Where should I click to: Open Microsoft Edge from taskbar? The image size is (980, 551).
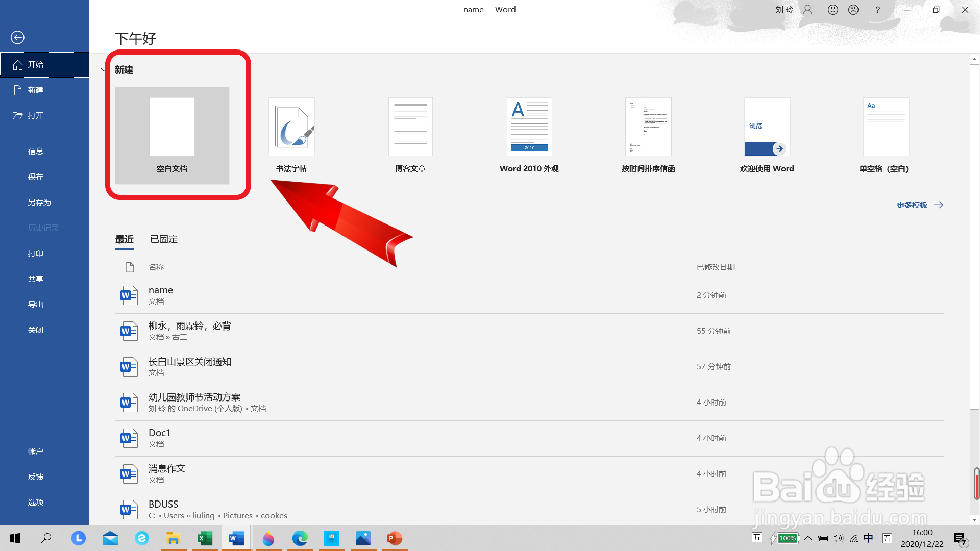click(x=300, y=538)
